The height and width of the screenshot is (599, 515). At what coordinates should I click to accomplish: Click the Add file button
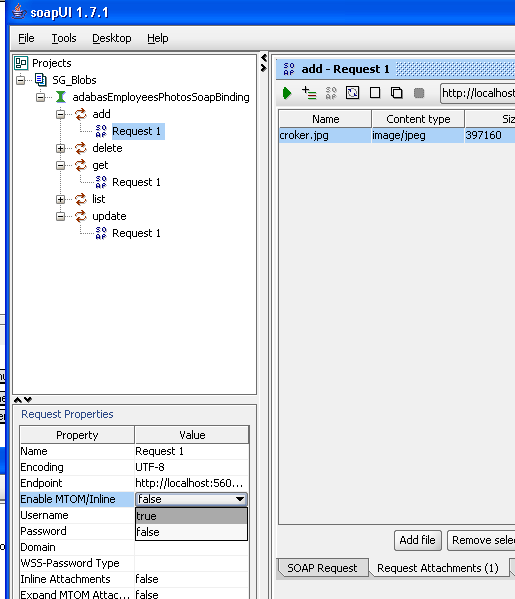(418, 540)
